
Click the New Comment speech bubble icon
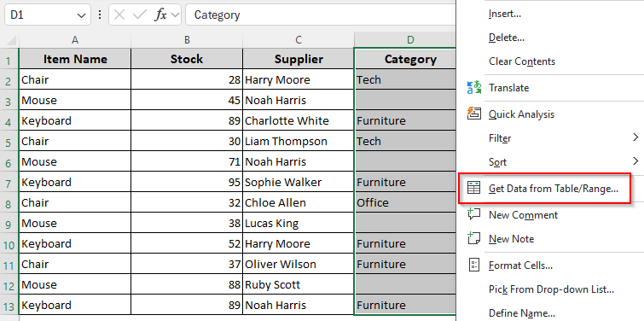click(474, 214)
